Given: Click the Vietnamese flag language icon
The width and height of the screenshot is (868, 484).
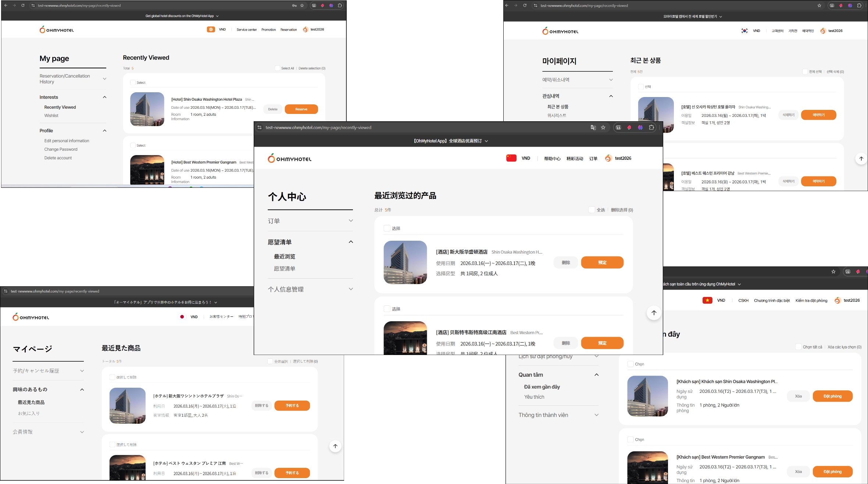Looking at the screenshot, I should coord(707,300).
